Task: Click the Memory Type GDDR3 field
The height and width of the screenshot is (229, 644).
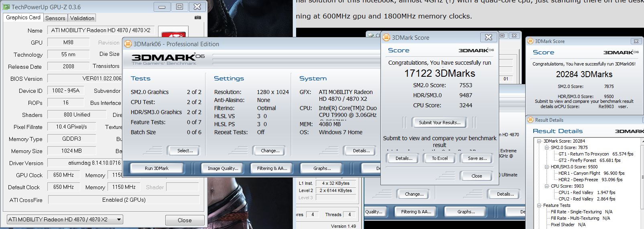Action: (x=71, y=139)
